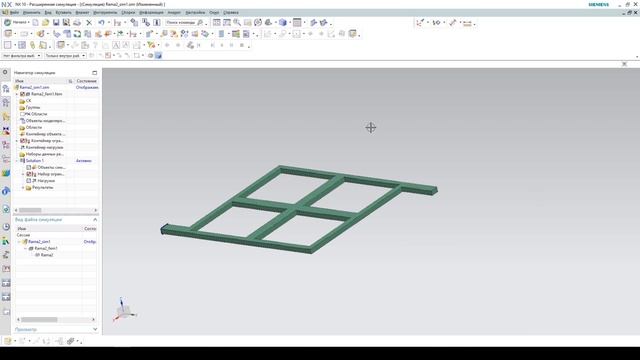This screenshot has width=640, height=360.
Task: Click the colorful layers sidebar icon
Action: coord(6,173)
